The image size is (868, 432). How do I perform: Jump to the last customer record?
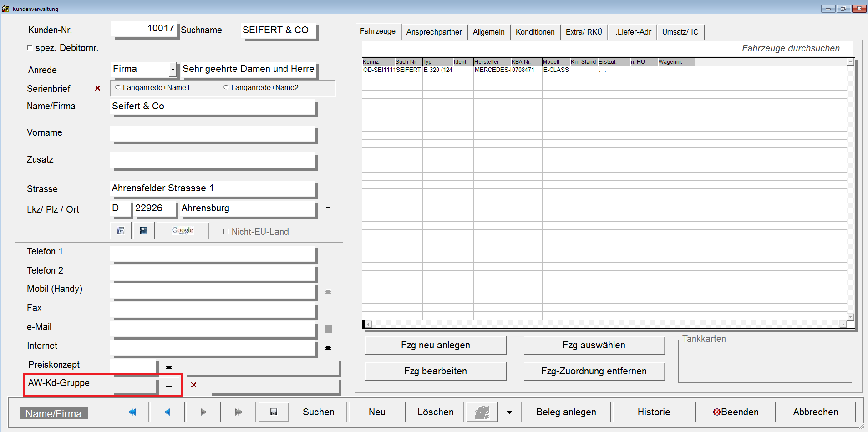point(239,412)
